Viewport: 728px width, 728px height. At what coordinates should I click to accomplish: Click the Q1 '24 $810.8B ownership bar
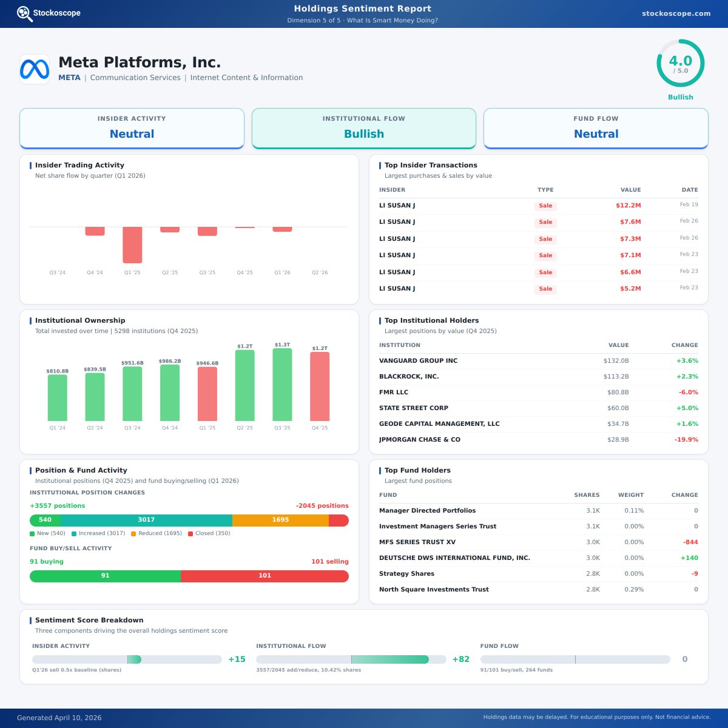58,397
